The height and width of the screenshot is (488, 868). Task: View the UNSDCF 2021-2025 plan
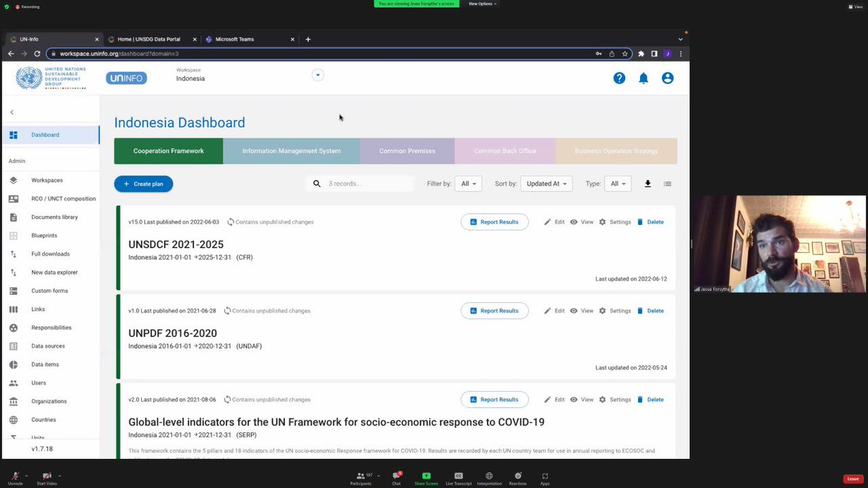(582, 222)
